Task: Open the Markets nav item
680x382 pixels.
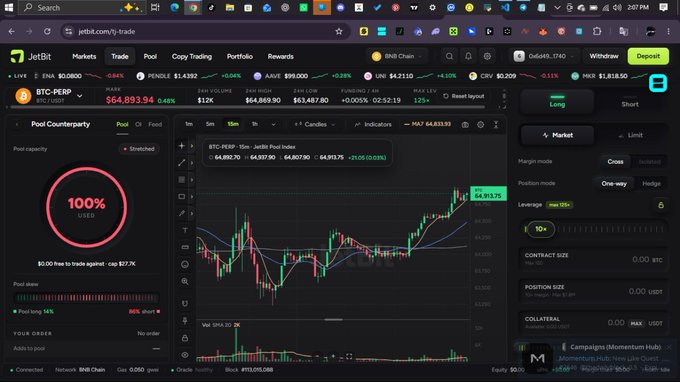Action: tap(84, 56)
